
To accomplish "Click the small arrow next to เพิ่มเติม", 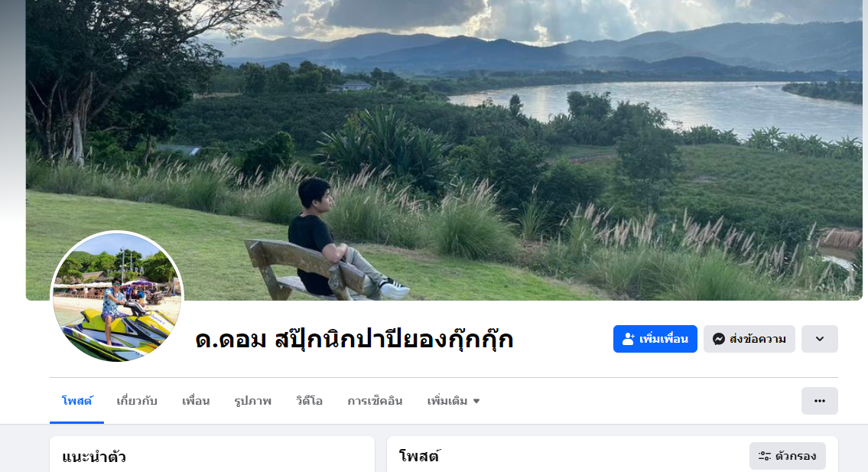I will (476, 401).
